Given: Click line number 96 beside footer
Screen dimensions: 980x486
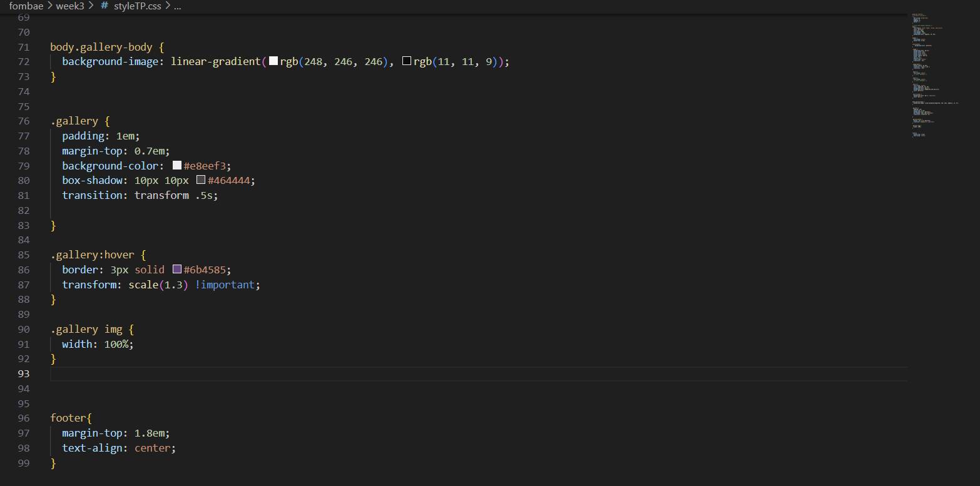Looking at the screenshot, I should [x=23, y=418].
